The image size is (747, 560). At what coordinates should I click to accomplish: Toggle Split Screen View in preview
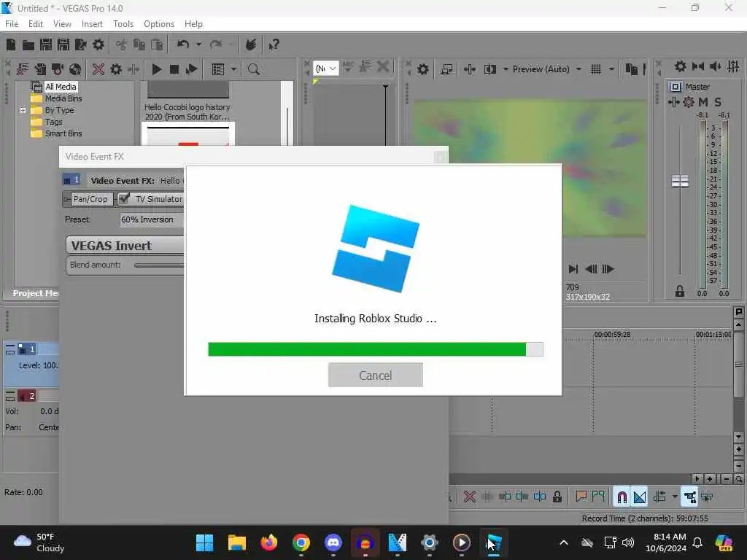[x=489, y=69]
